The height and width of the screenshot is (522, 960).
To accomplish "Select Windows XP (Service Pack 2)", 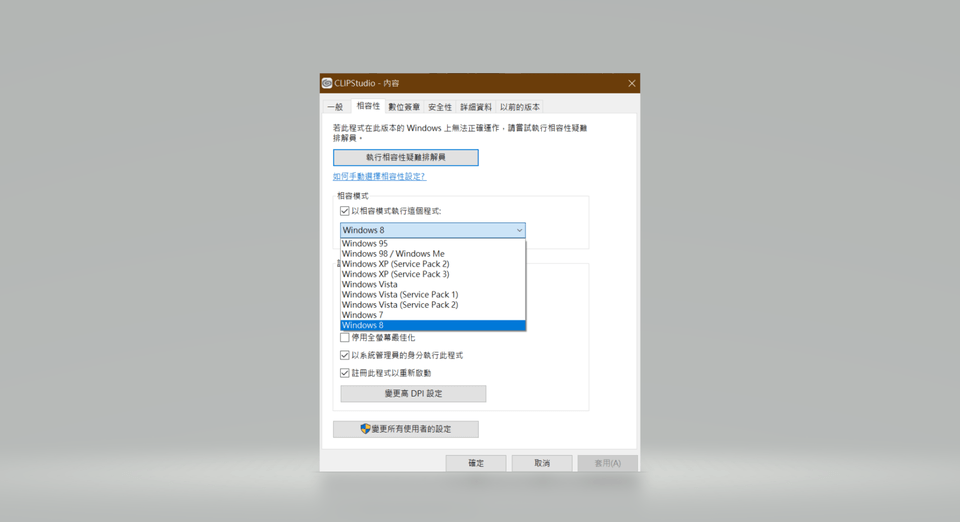I will [x=433, y=264].
